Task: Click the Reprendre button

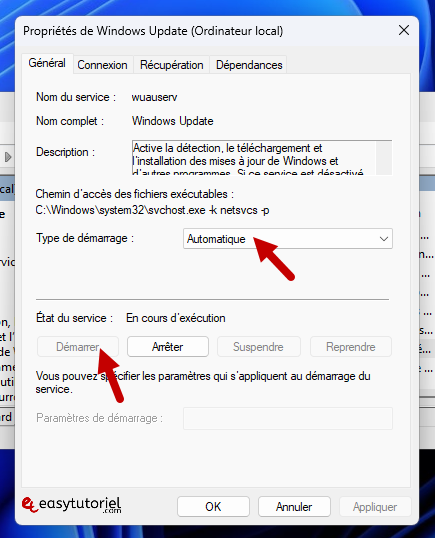Action: pyautogui.click(x=351, y=347)
